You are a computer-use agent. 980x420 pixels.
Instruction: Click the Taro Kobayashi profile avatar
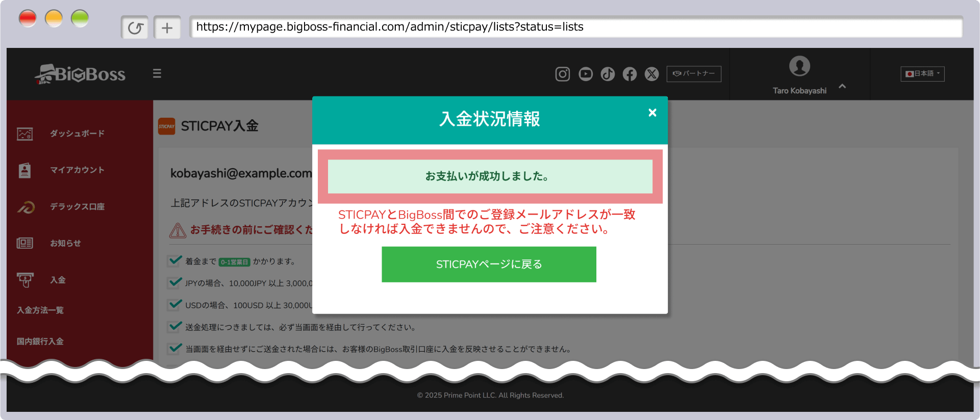pyautogui.click(x=799, y=66)
